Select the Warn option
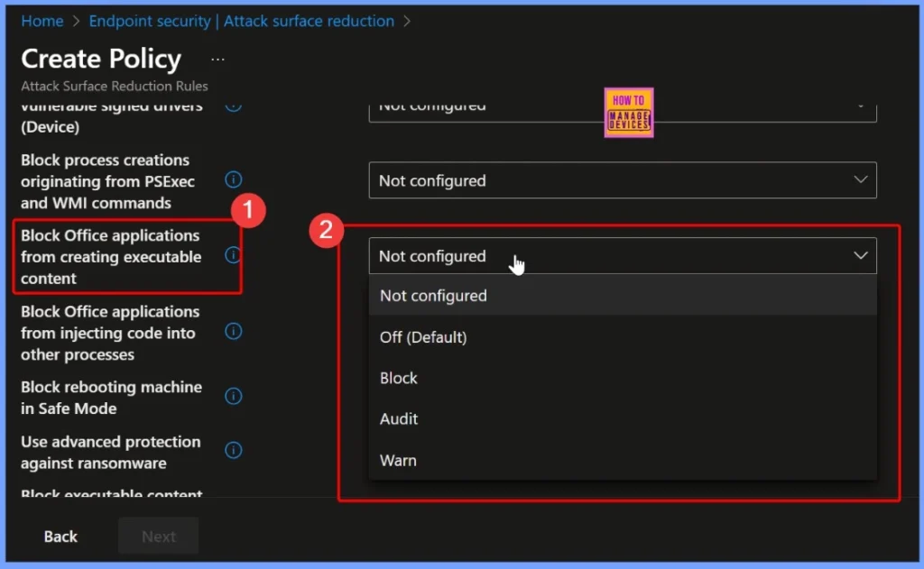Image resolution: width=924 pixels, height=569 pixels. tap(398, 460)
